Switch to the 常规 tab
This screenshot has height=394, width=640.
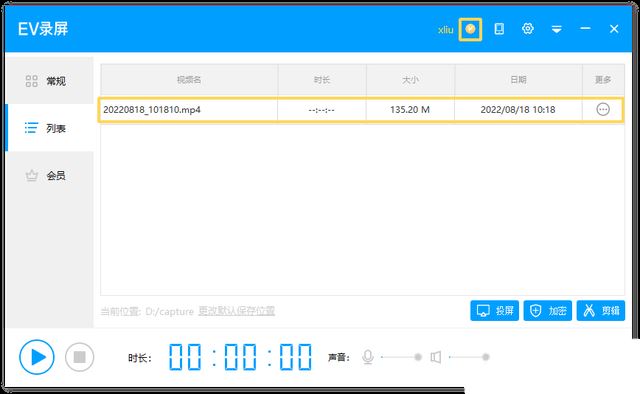point(49,81)
